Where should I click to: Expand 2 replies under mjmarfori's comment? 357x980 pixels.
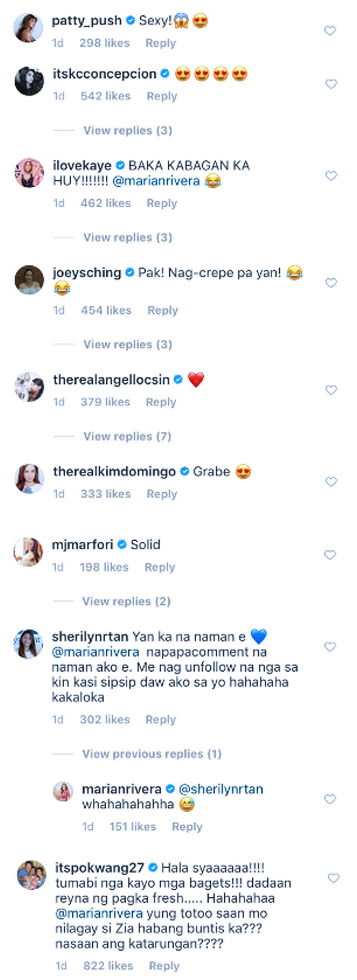(126, 601)
